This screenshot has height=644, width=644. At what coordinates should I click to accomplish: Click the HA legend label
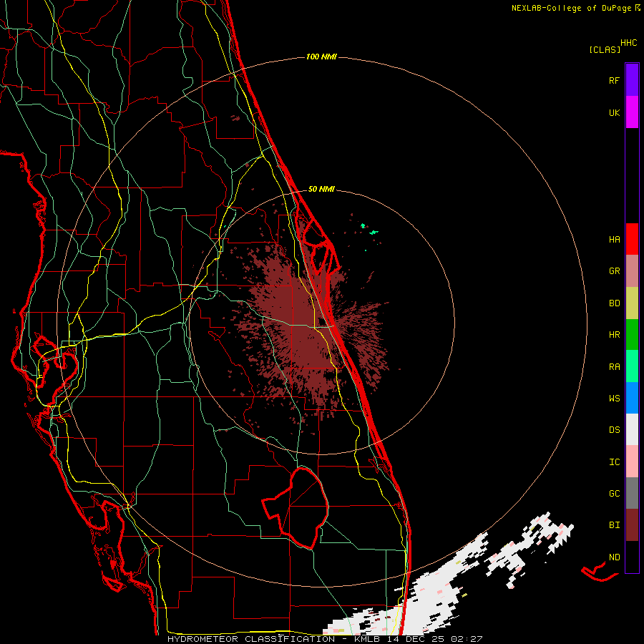point(614,240)
